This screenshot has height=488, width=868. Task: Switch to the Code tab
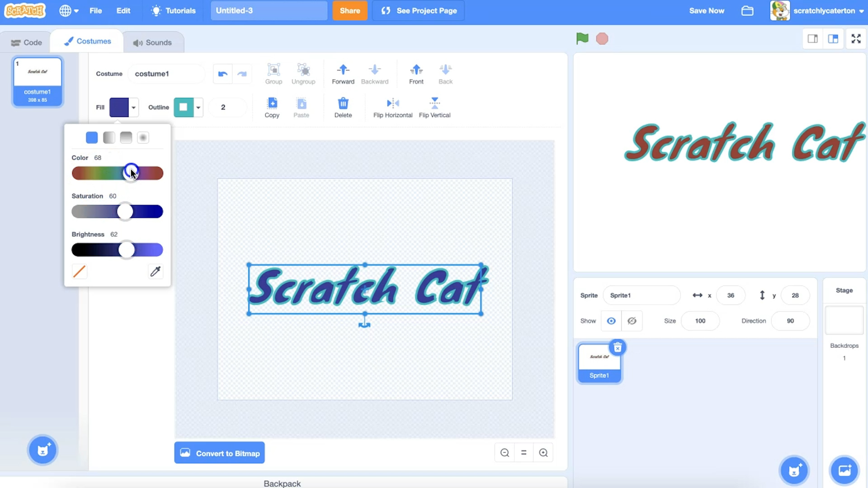[26, 42]
